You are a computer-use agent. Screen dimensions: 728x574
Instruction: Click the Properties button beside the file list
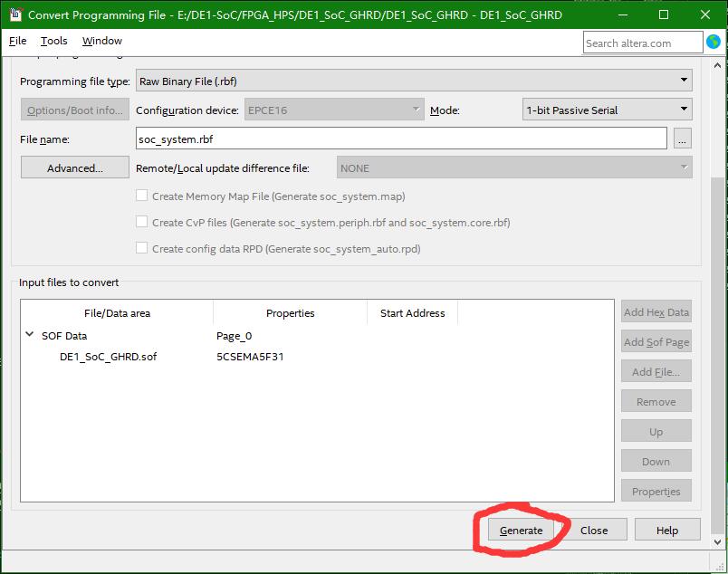656,491
